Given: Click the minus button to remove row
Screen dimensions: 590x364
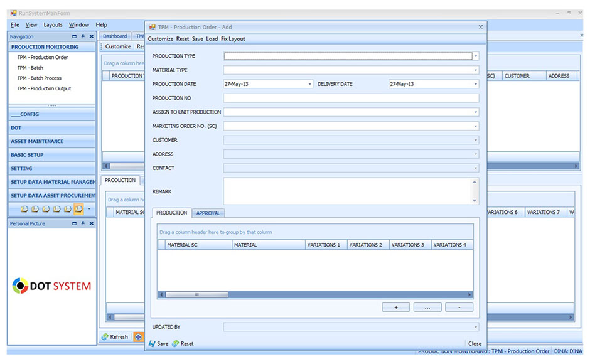Looking at the screenshot, I should point(459,308).
